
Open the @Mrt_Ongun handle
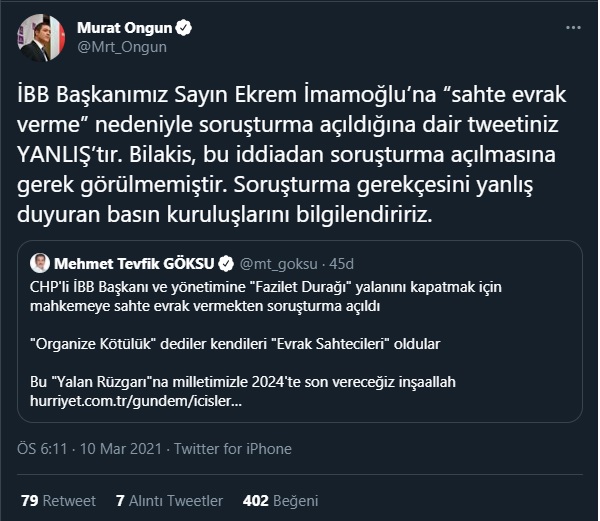(122, 46)
